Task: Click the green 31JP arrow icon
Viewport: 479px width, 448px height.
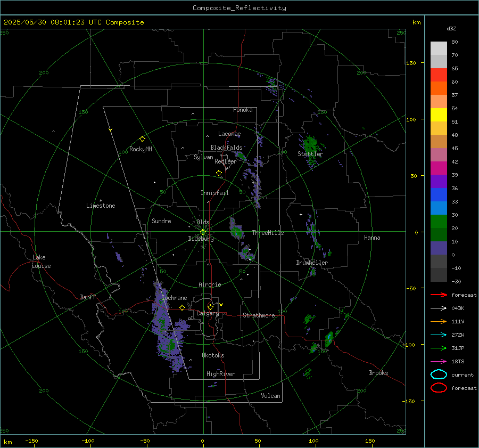Action: coord(439,348)
